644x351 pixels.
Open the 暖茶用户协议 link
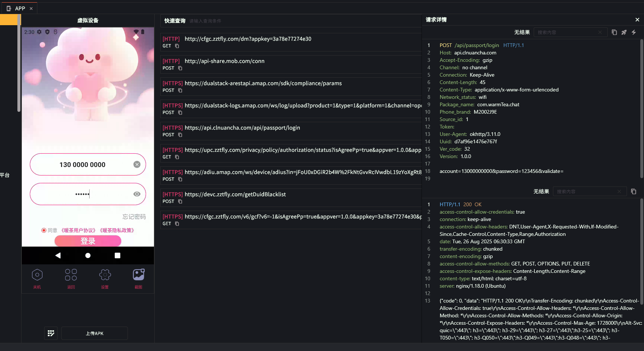coord(78,230)
